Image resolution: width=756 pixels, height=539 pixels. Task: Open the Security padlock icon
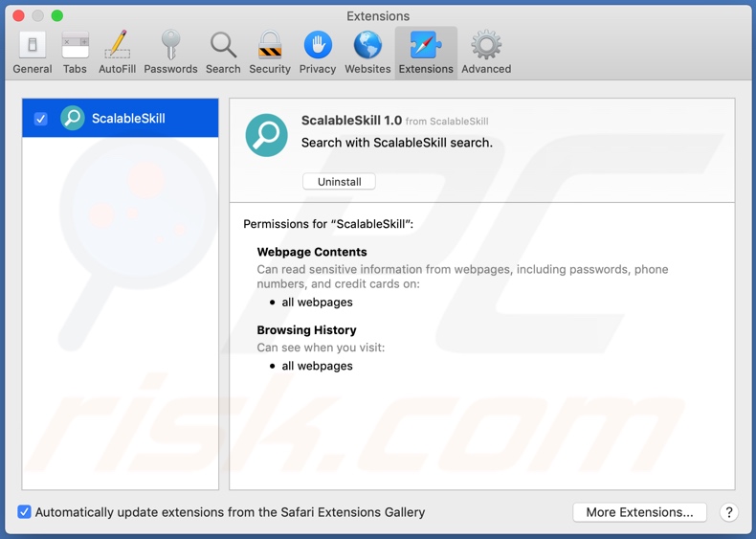pos(270,45)
